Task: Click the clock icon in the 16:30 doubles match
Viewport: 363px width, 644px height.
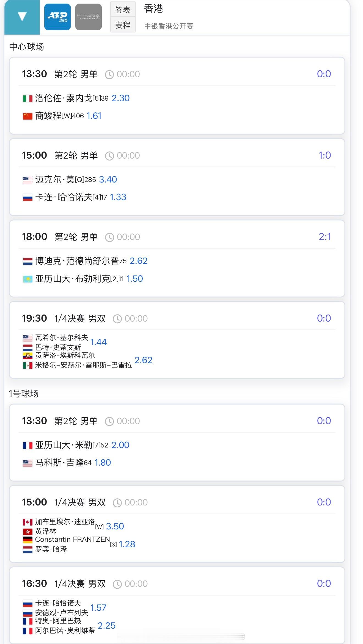Action: pos(117,584)
